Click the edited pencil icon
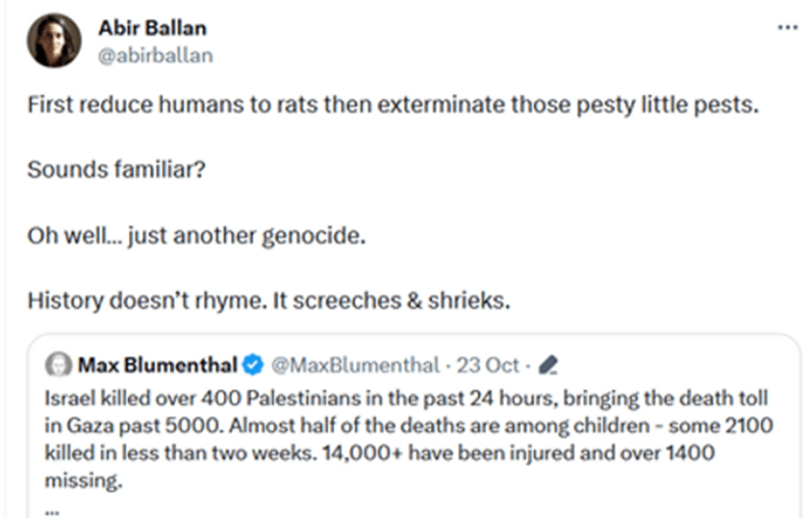Image resolution: width=812 pixels, height=518 pixels. (x=547, y=365)
